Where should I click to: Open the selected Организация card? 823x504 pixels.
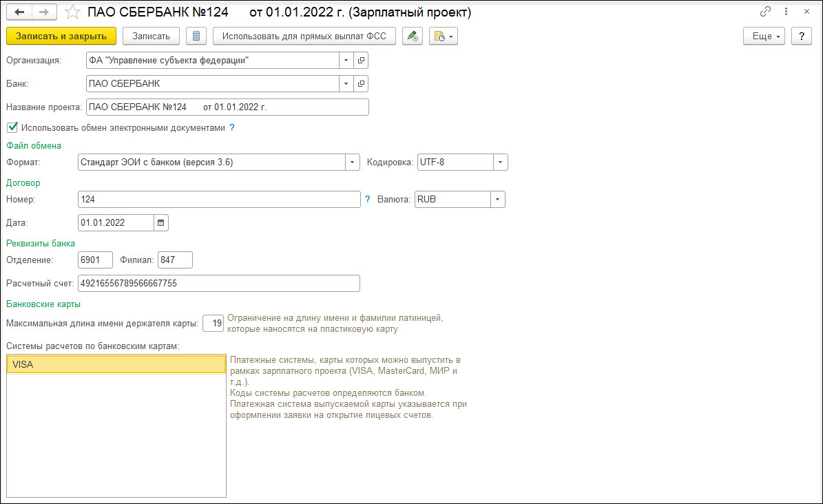pyautogui.click(x=361, y=61)
